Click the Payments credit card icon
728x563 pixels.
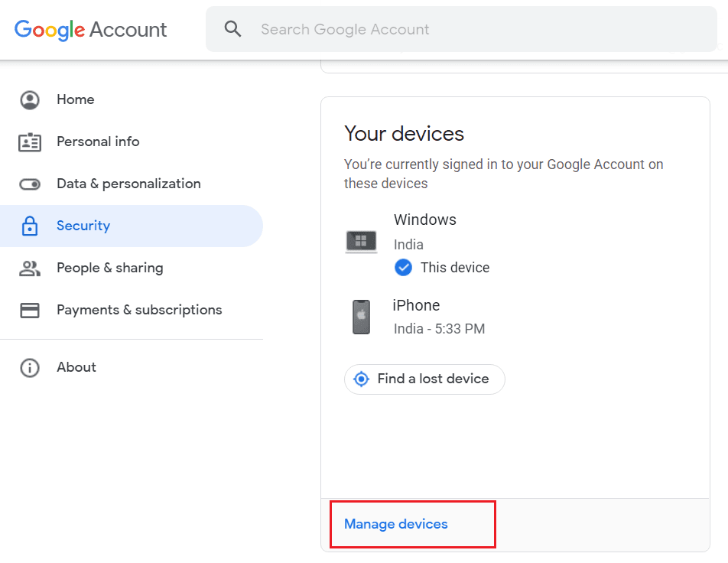(30, 310)
